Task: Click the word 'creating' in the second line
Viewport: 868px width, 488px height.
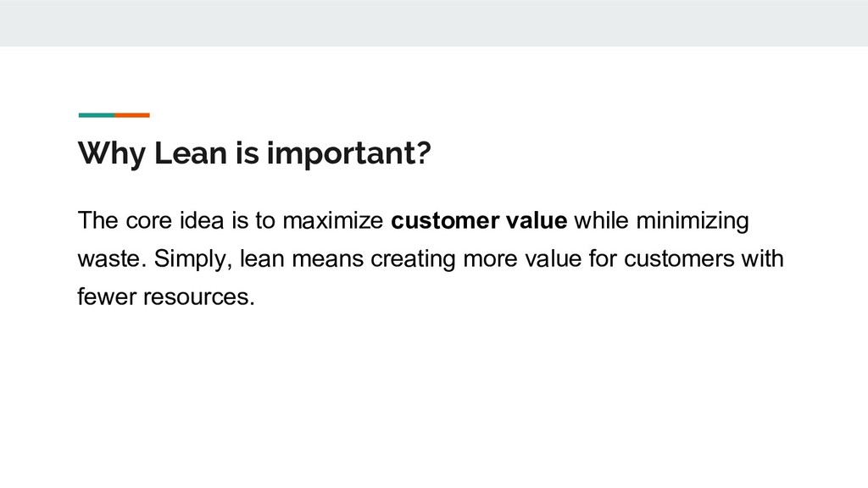Action: click(x=413, y=259)
